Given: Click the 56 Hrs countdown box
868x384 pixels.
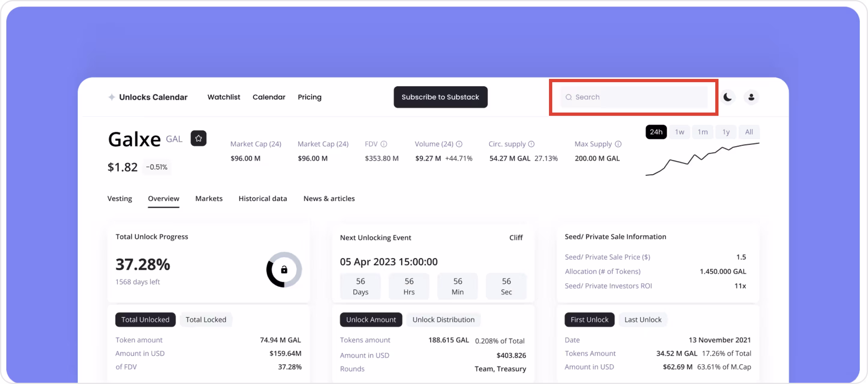Looking at the screenshot, I should (x=409, y=286).
